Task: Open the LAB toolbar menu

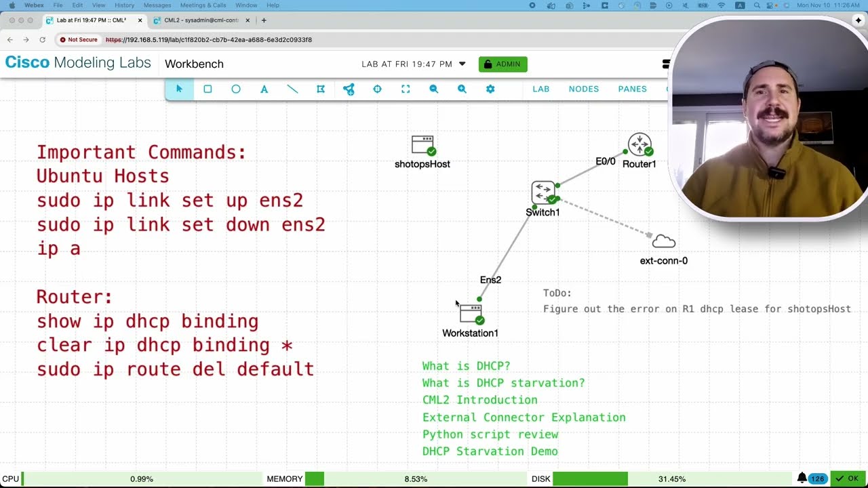Action: 540,89
